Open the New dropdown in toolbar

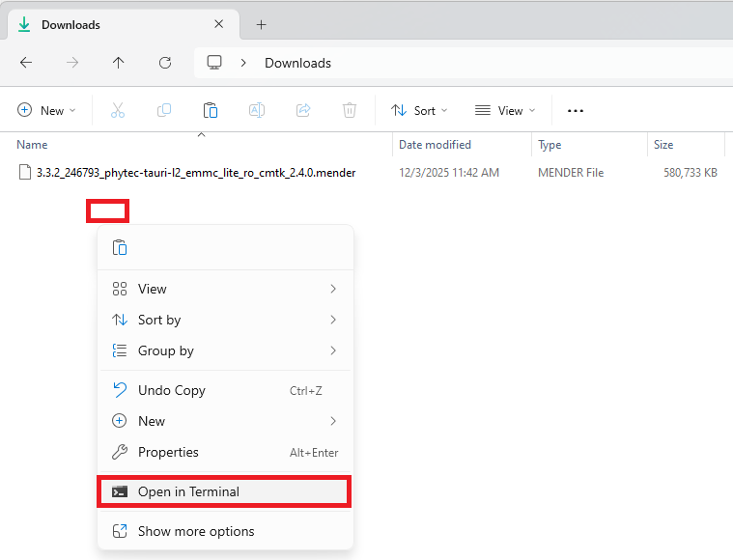46,111
